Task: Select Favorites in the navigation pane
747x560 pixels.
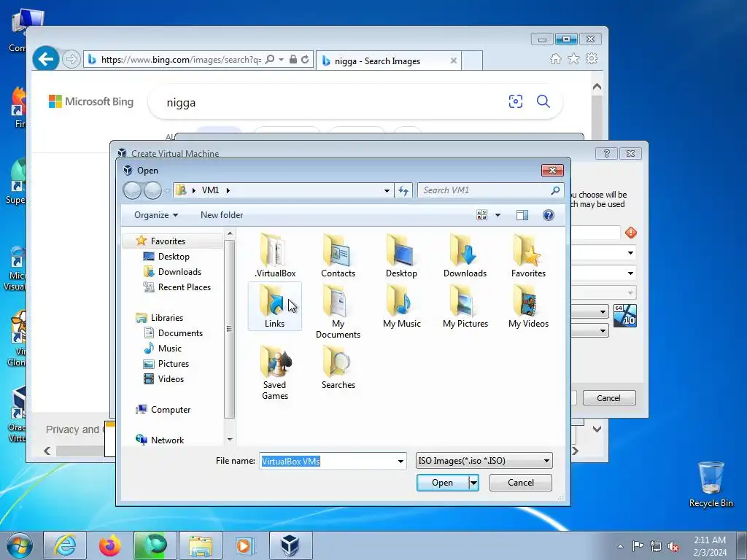Action: [168, 241]
